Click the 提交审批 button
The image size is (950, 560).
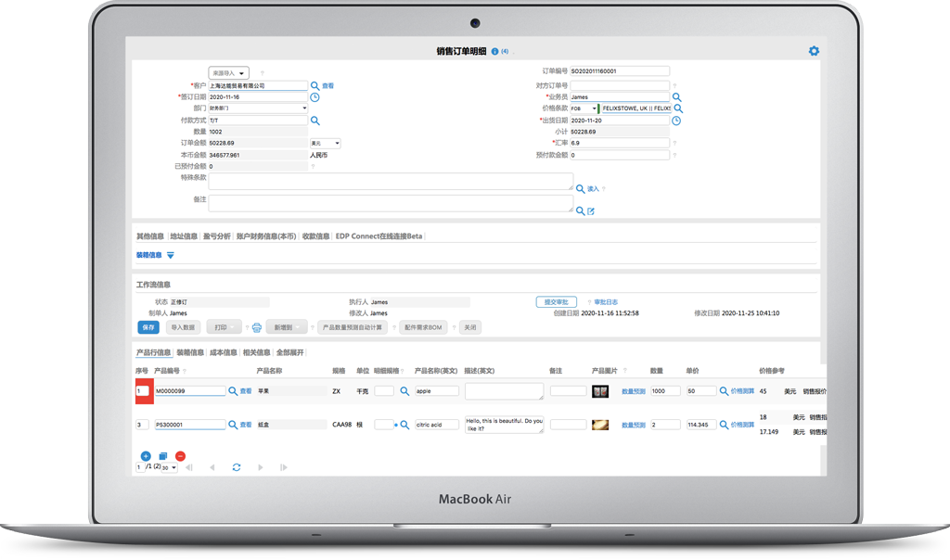557,302
